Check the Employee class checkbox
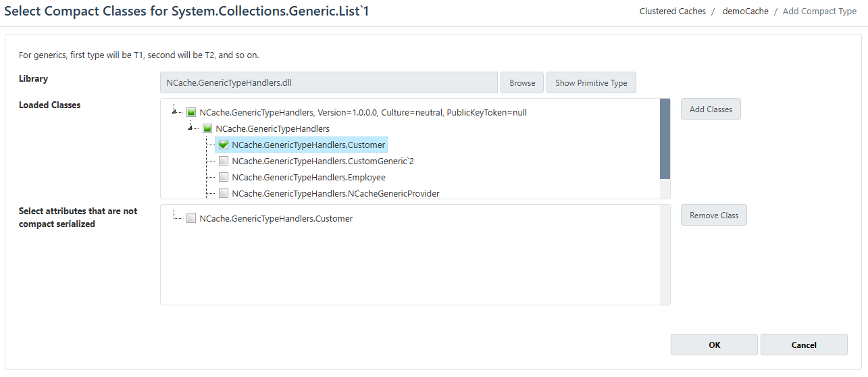Image resolution: width=868 pixels, height=377 pixels. pos(224,177)
